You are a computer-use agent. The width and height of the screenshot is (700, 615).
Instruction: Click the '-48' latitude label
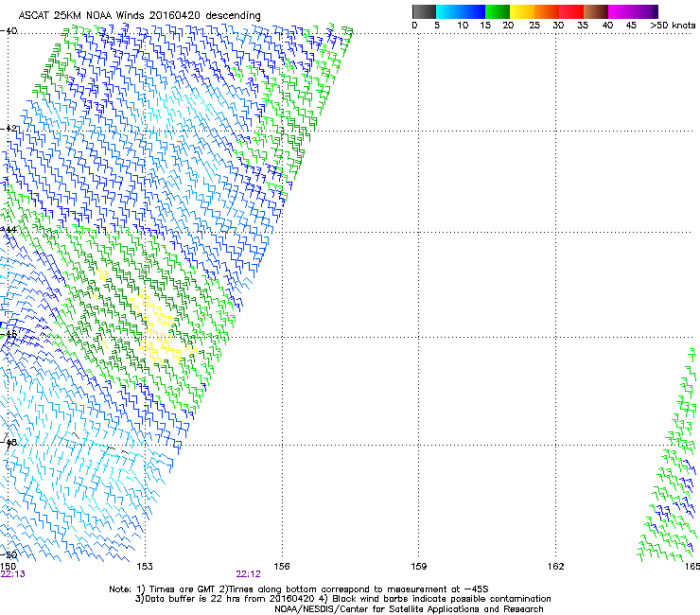pyautogui.click(x=9, y=442)
